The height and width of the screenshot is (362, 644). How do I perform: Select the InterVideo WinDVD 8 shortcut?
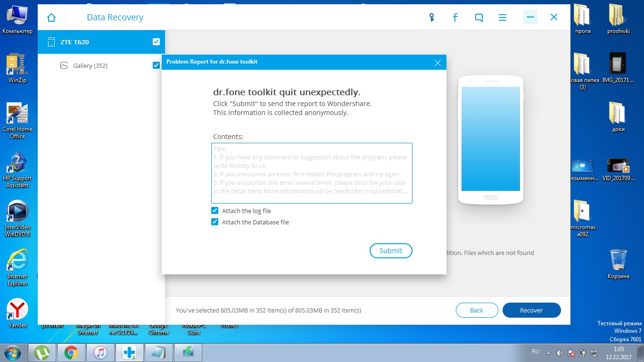click(17, 219)
